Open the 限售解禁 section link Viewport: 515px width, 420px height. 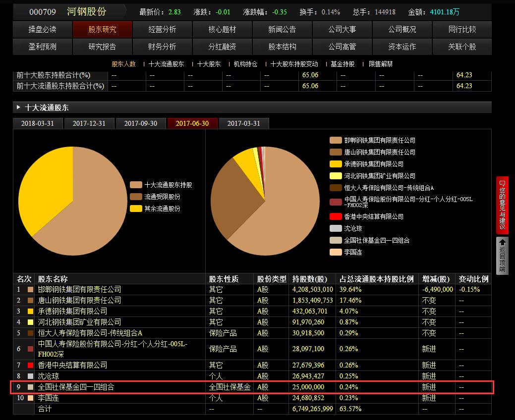[381, 64]
